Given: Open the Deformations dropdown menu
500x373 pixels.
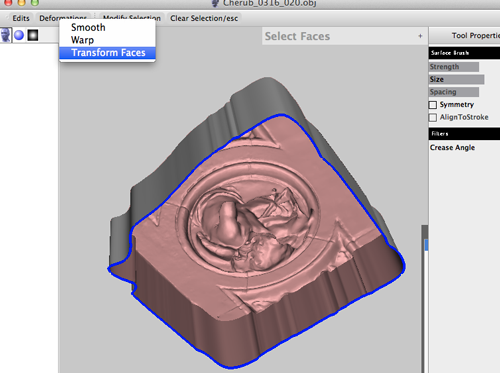Looking at the screenshot, I should [63, 18].
